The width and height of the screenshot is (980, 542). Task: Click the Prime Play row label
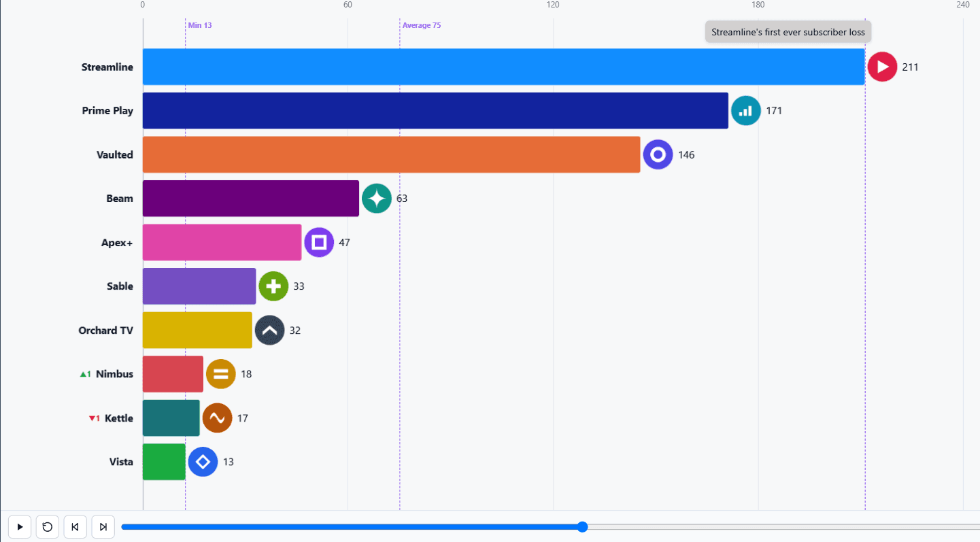pos(107,111)
